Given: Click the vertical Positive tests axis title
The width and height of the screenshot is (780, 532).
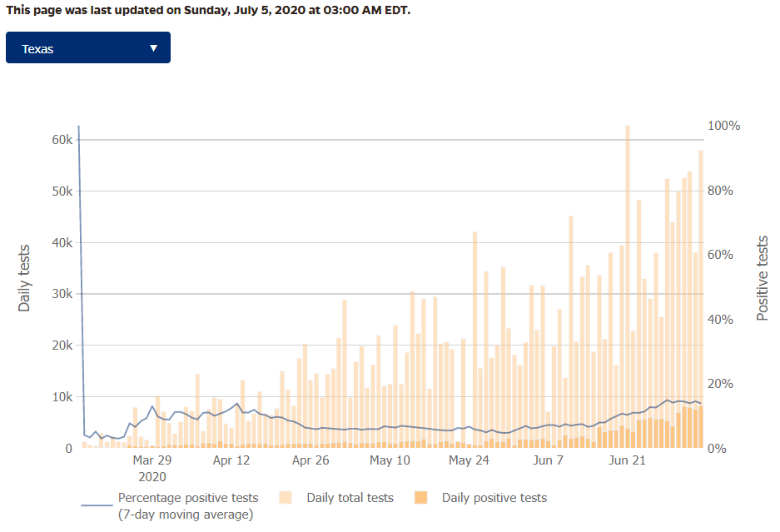Looking at the screenshot, I should [762, 278].
